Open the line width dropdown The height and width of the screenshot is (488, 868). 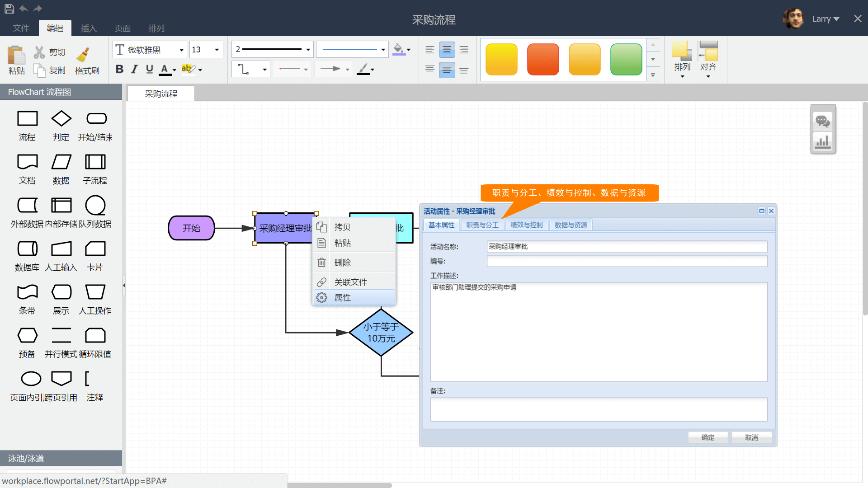pyautogui.click(x=308, y=50)
